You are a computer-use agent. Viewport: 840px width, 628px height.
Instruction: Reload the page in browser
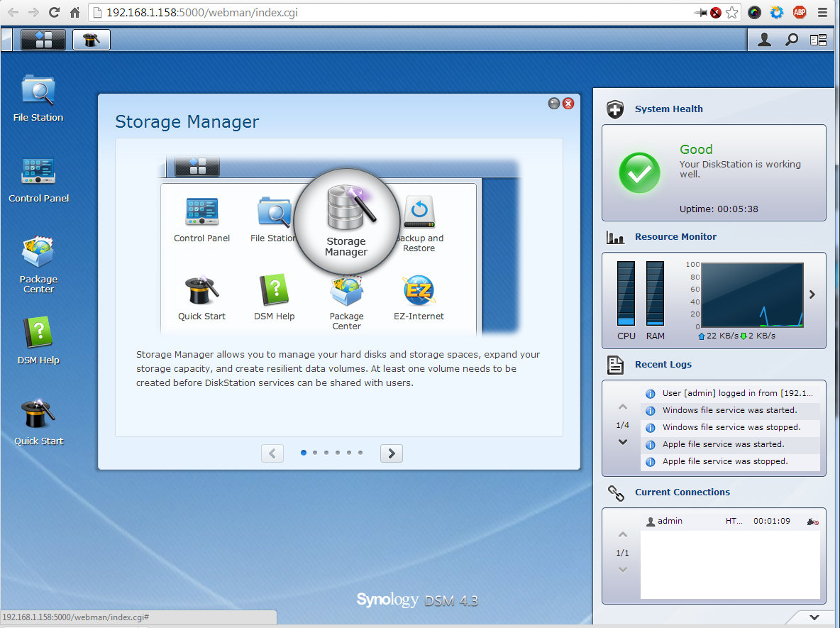coord(54,12)
